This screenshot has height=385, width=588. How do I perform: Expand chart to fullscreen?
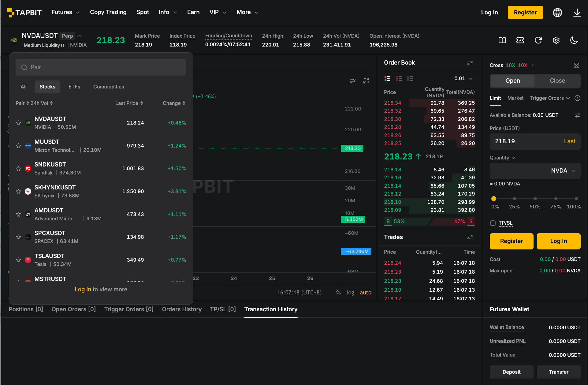point(366,81)
